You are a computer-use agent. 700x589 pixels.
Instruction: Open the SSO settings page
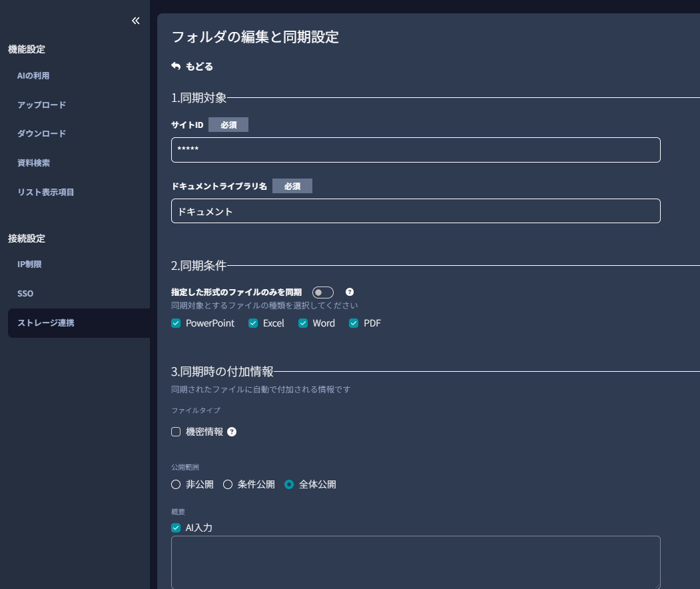[x=25, y=294]
